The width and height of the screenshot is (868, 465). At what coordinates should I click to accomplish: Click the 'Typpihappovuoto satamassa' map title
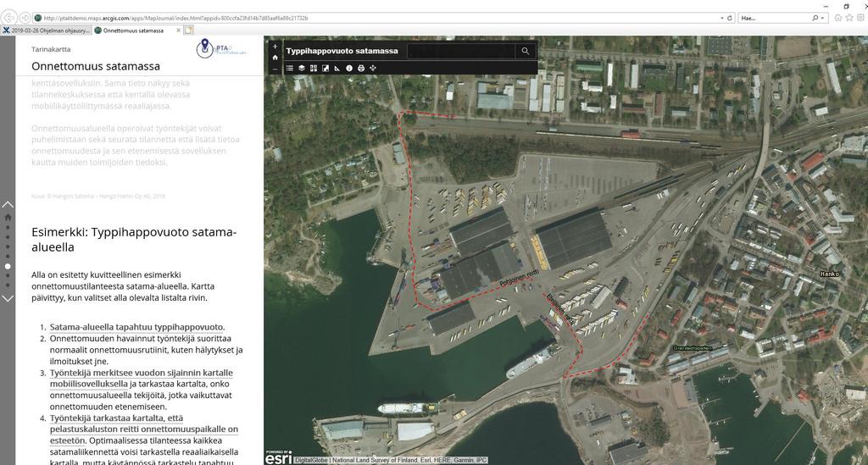342,51
